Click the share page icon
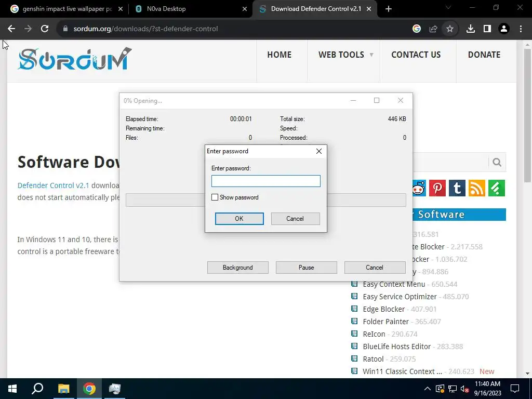Screen dimensions: 532x399 point(433,29)
